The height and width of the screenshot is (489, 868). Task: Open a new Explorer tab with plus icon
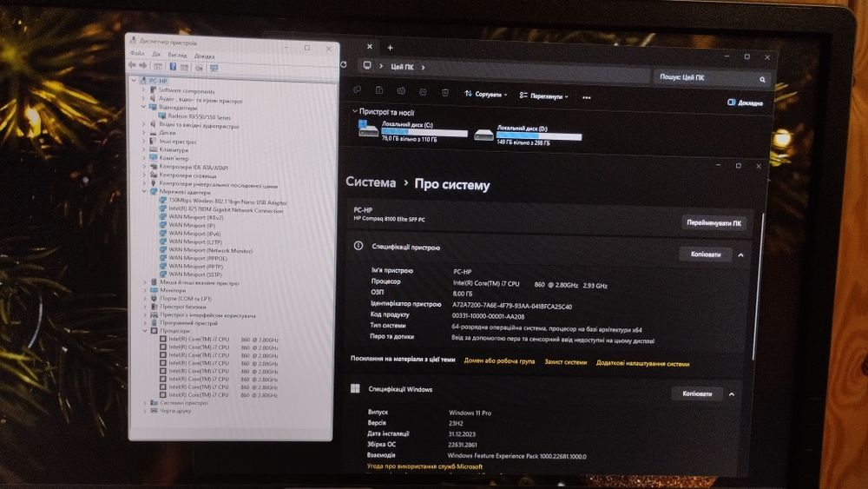390,48
